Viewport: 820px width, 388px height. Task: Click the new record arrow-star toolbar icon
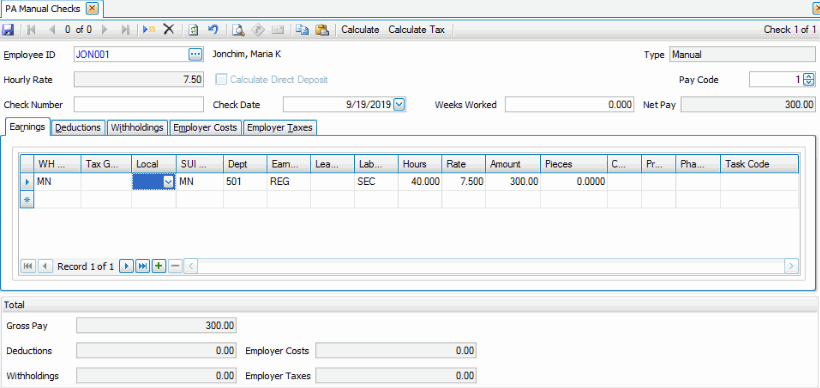(149, 30)
